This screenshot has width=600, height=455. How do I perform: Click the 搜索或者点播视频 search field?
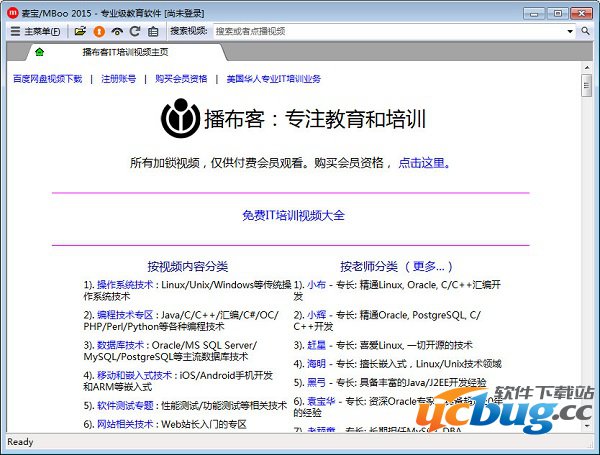pyautogui.click(x=390, y=31)
